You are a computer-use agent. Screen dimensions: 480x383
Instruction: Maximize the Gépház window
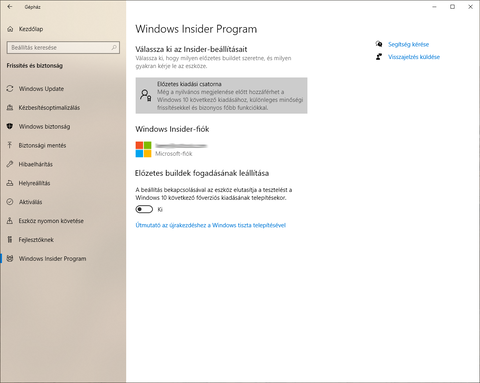pos(452,7)
